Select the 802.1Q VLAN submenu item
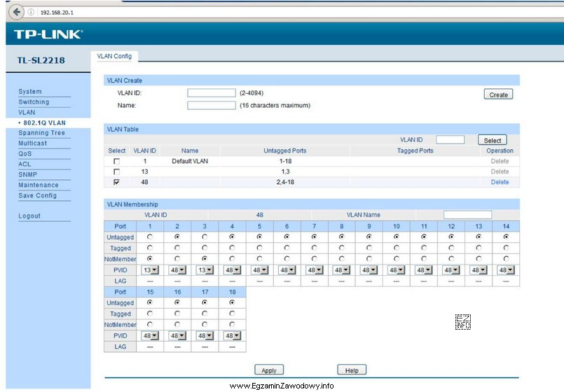The height and width of the screenshot is (392, 564). point(44,122)
